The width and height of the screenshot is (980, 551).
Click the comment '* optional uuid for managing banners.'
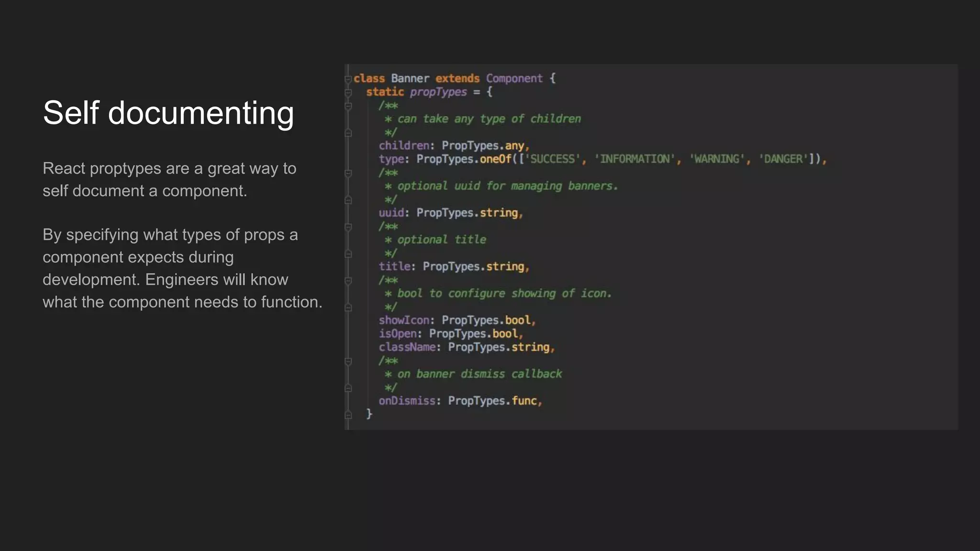pyautogui.click(x=501, y=186)
